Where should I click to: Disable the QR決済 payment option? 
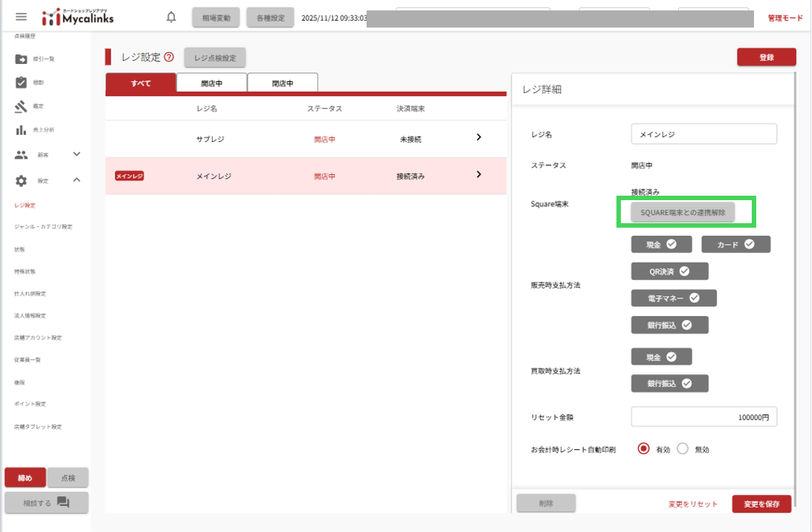point(669,272)
